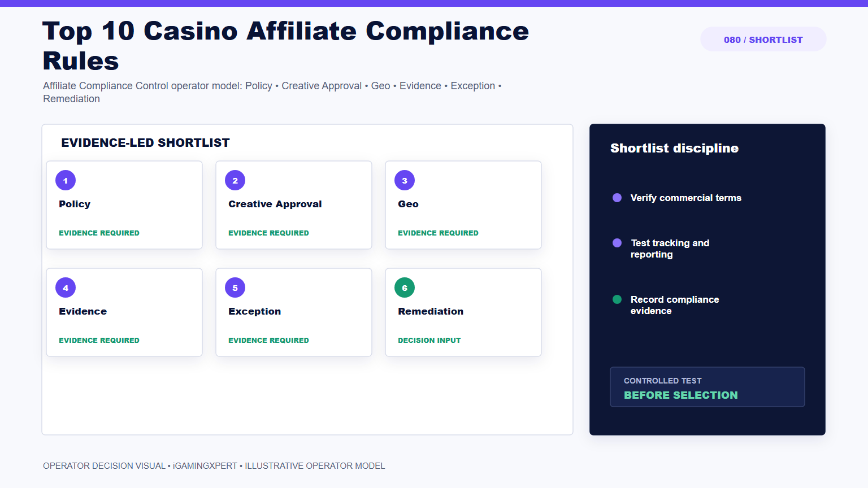Click the Geo card title
This screenshot has height=488, width=868.
(408, 204)
